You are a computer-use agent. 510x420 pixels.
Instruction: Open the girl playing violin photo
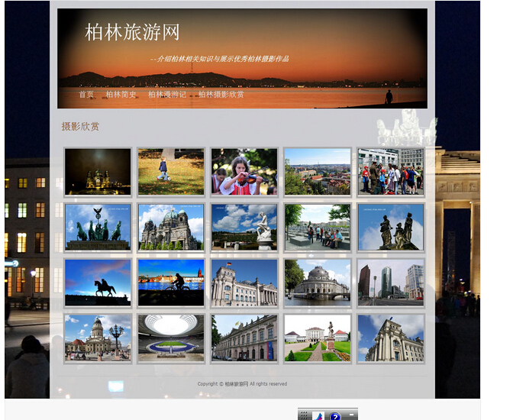[244, 172]
